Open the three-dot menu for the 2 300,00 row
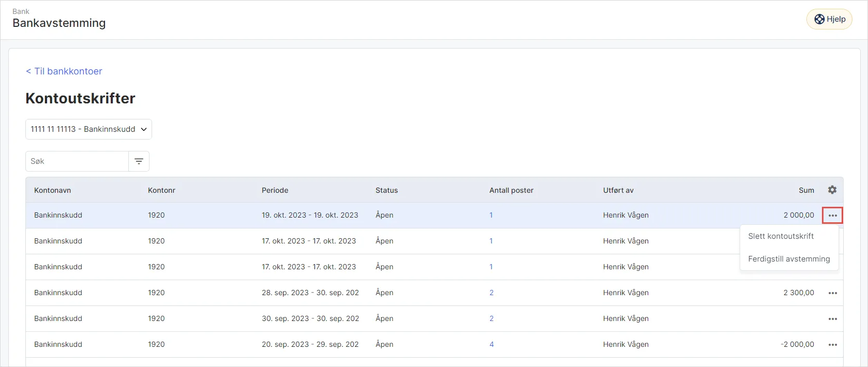 pyautogui.click(x=832, y=293)
